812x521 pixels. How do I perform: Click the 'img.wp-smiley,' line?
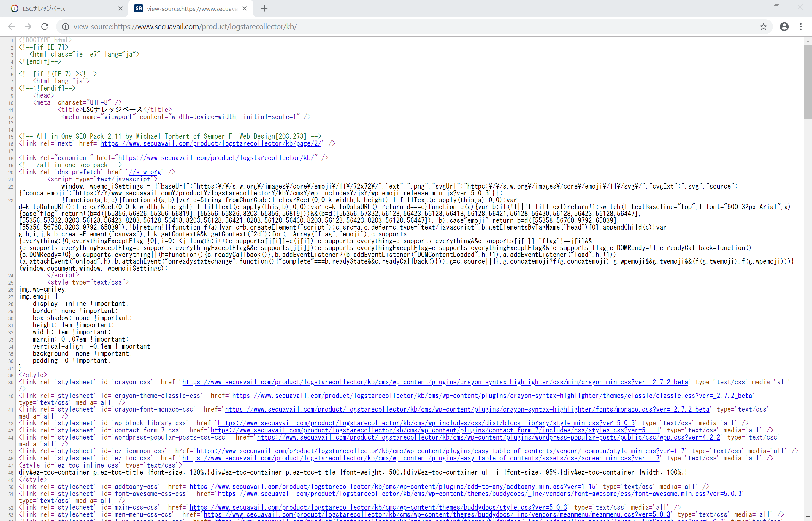click(x=43, y=289)
